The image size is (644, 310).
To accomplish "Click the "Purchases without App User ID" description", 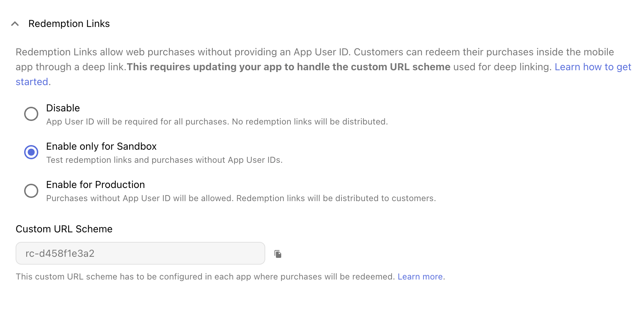I will click(x=241, y=198).
